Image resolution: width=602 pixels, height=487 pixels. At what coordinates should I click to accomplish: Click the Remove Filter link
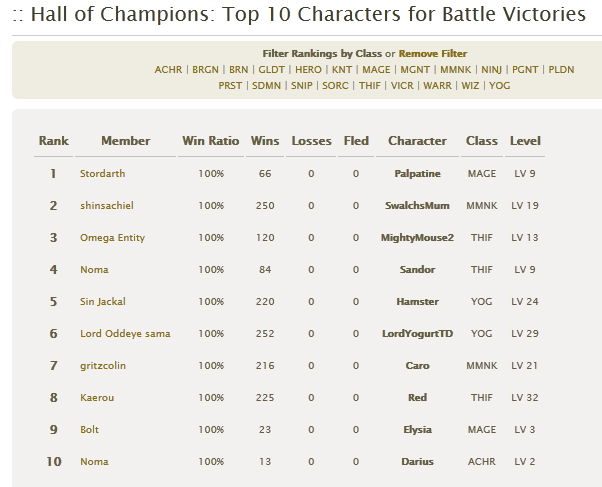tap(433, 53)
